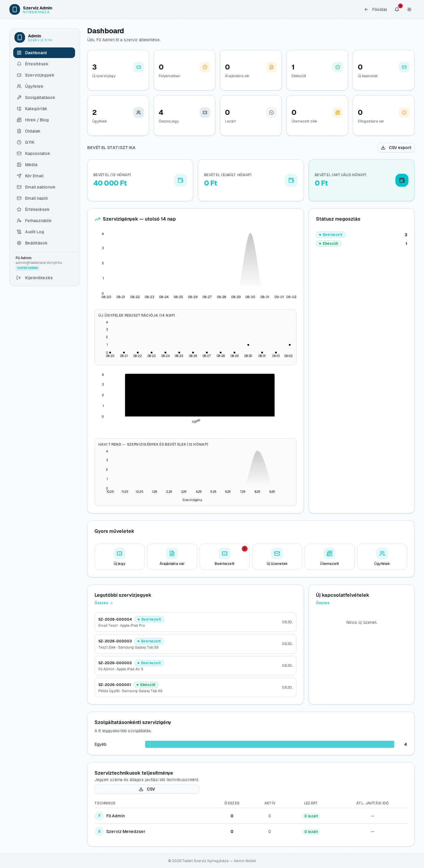
Task: Click the Kör Email paper plane icon
Action: [x=19, y=176]
